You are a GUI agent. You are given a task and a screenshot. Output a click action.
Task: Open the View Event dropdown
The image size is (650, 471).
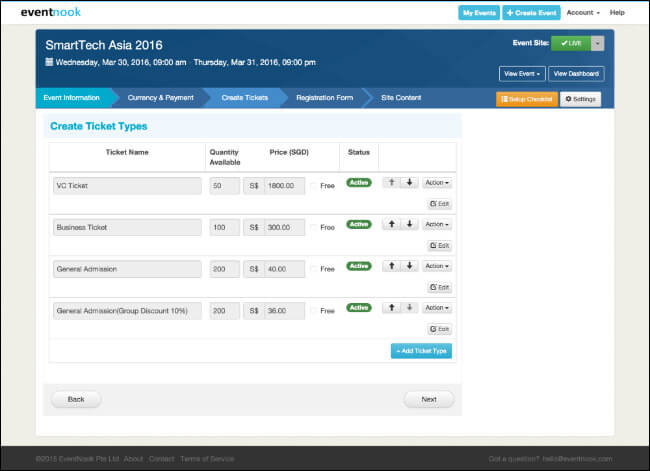(x=522, y=74)
